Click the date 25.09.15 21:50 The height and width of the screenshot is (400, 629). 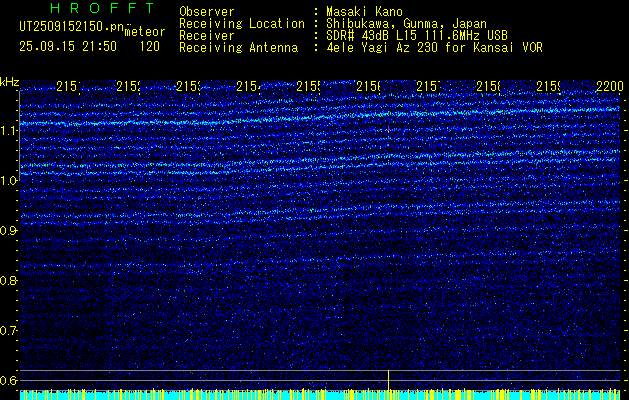point(68,47)
